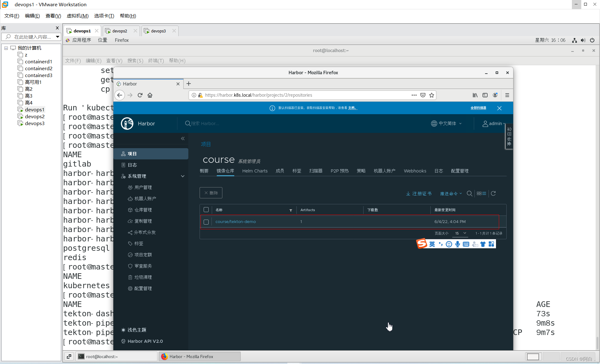
Task: Search repositories with magnifier icon
Action: (469, 193)
